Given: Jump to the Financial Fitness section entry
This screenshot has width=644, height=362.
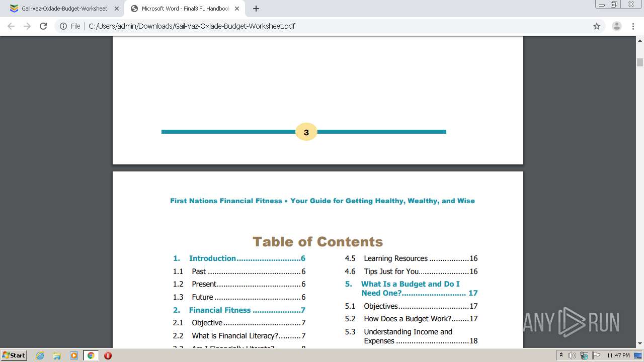Looking at the screenshot, I should tap(239, 310).
